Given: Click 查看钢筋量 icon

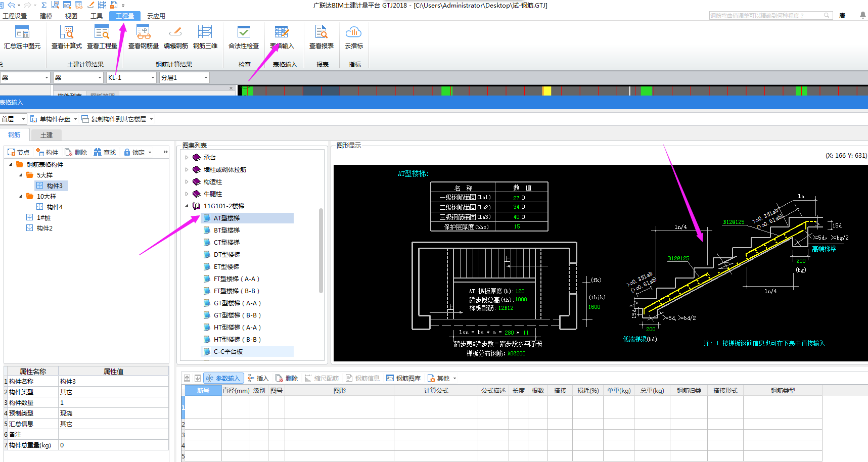Looking at the screenshot, I should 144,37.
